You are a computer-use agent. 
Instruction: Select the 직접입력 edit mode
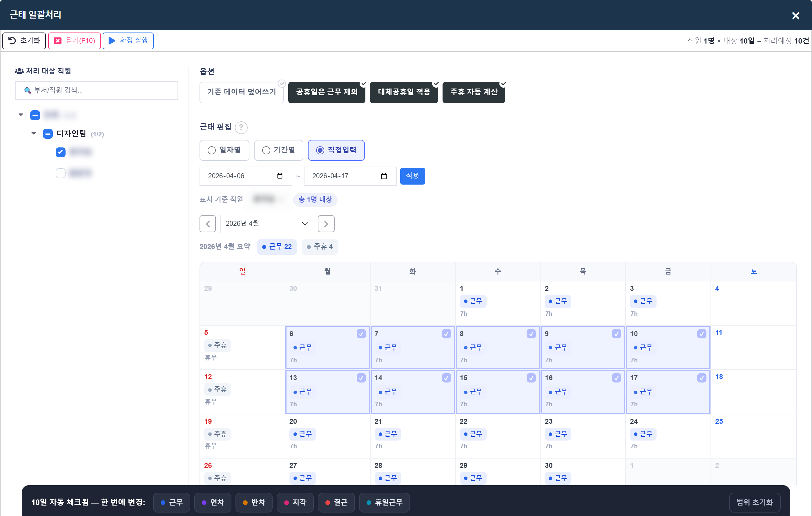pos(336,150)
